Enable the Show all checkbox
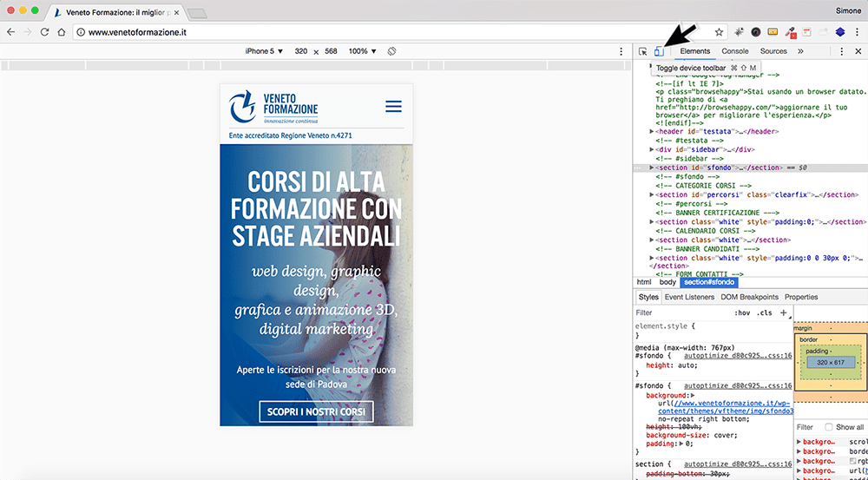The image size is (868, 480). (829, 427)
